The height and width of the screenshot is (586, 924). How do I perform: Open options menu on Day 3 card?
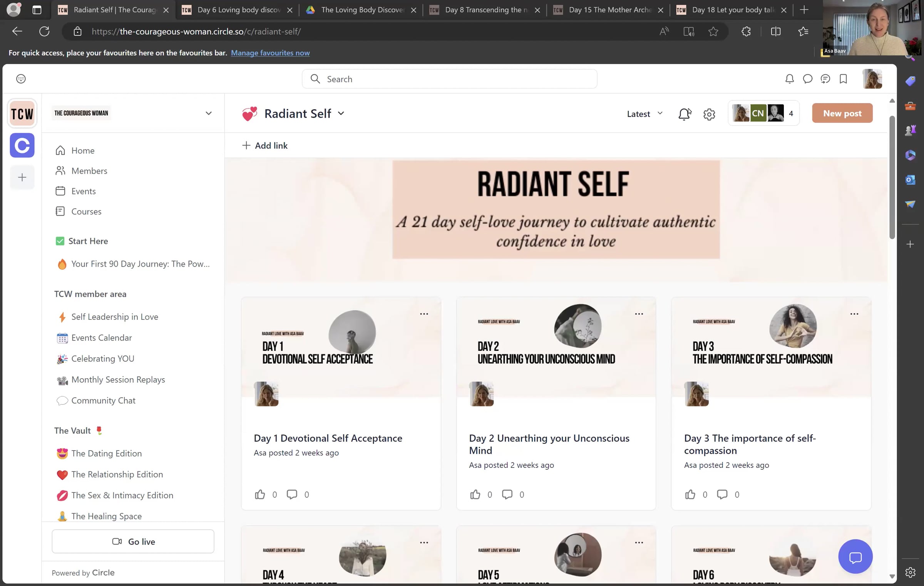(x=854, y=314)
